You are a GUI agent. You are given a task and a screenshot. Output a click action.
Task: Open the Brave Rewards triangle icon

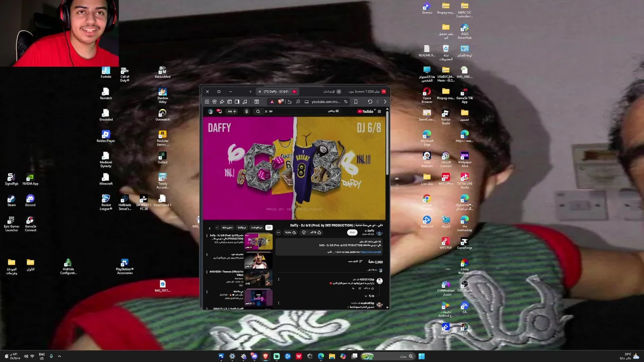272,102
